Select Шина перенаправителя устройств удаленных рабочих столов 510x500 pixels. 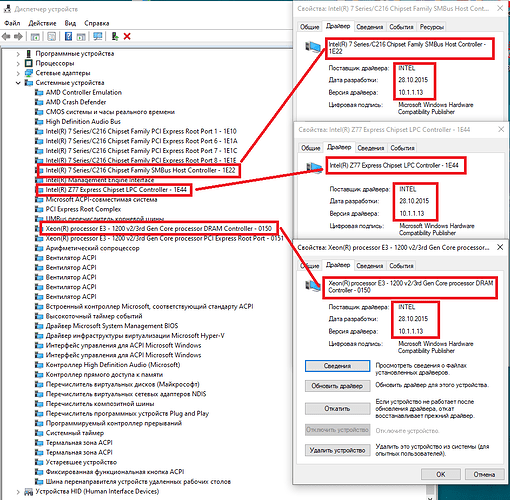click(138, 482)
